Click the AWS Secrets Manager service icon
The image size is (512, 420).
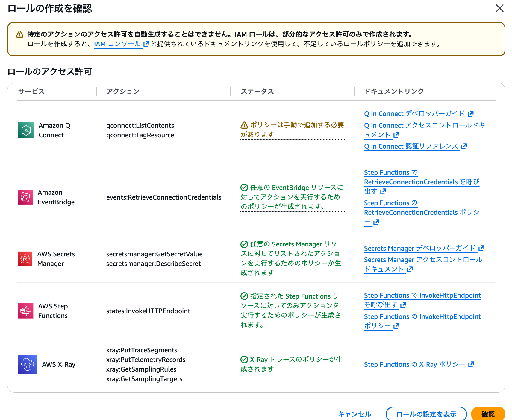click(x=25, y=259)
